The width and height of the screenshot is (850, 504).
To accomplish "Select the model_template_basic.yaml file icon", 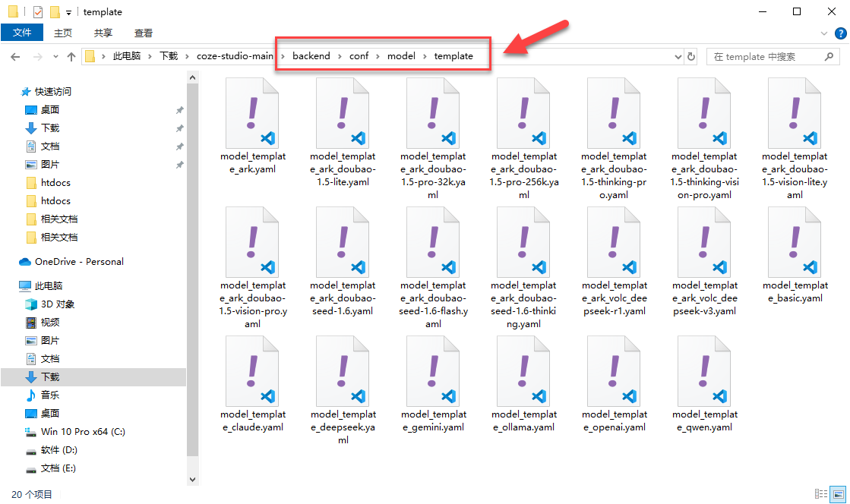I will tap(795, 241).
